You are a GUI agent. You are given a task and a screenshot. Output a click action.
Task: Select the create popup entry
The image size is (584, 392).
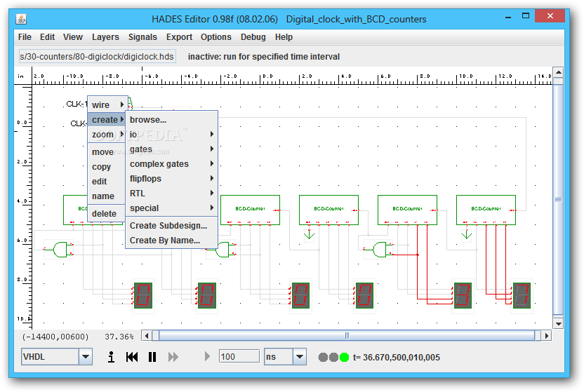coord(107,120)
